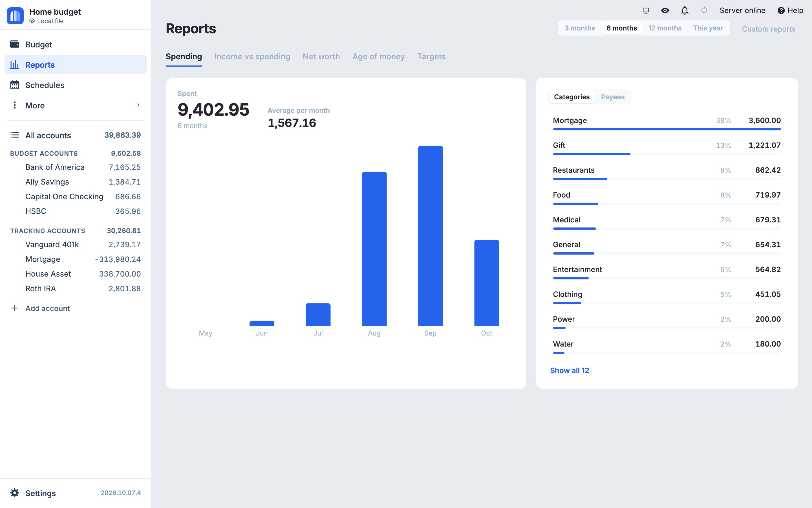The width and height of the screenshot is (812, 508).
Task: Open the notifications bell
Action: pos(685,10)
